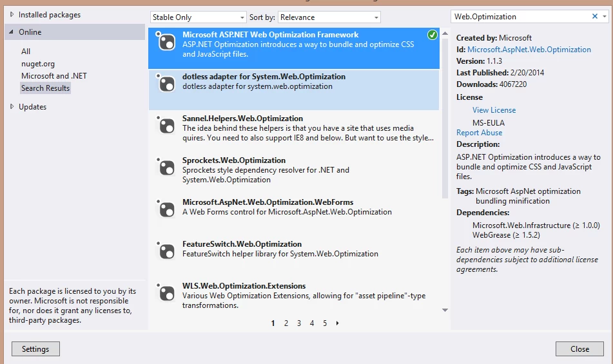Open the Sort by Relevance dropdown
613x364 pixels.
329,17
